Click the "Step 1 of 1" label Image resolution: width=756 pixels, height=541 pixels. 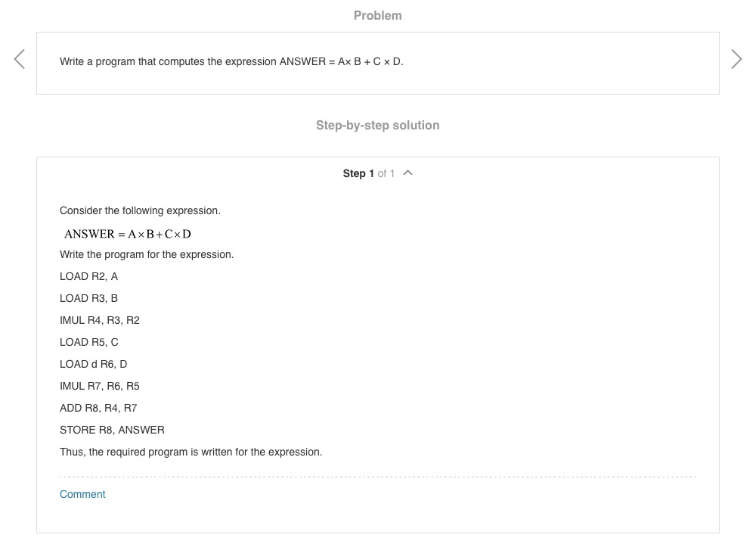pos(368,174)
